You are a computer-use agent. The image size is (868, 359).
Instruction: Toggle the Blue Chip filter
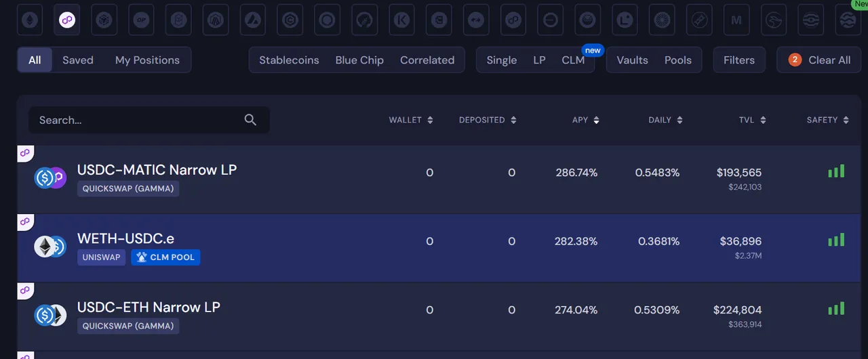point(359,60)
